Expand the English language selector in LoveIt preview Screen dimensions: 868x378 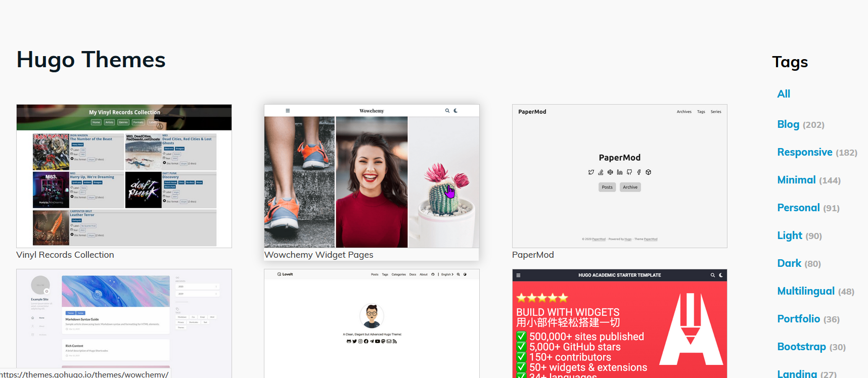pos(447,274)
